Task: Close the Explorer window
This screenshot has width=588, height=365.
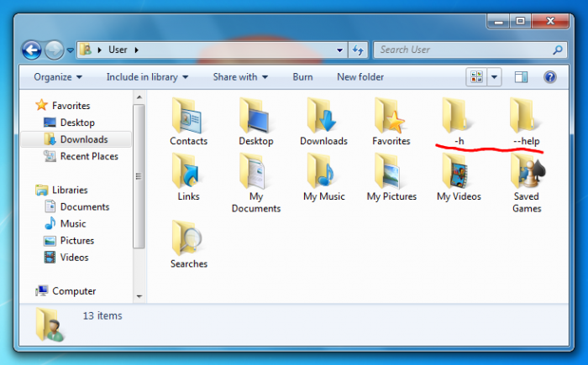Action: tap(549, 21)
